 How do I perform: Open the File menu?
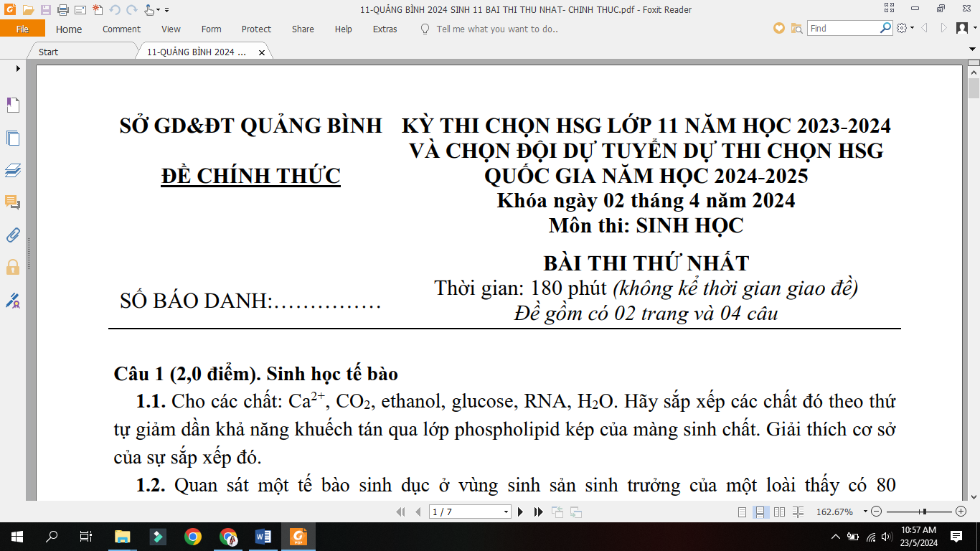point(22,29)
